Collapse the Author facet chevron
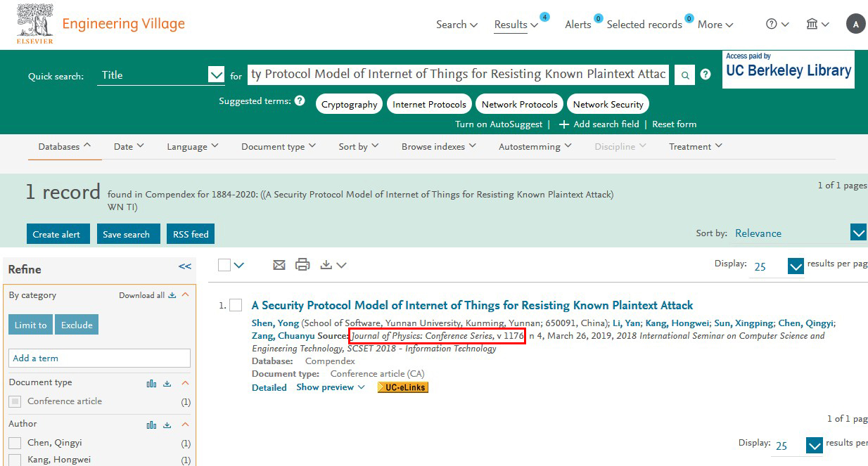Viewport: 868px width, 466px height. [x=186, y=425]
